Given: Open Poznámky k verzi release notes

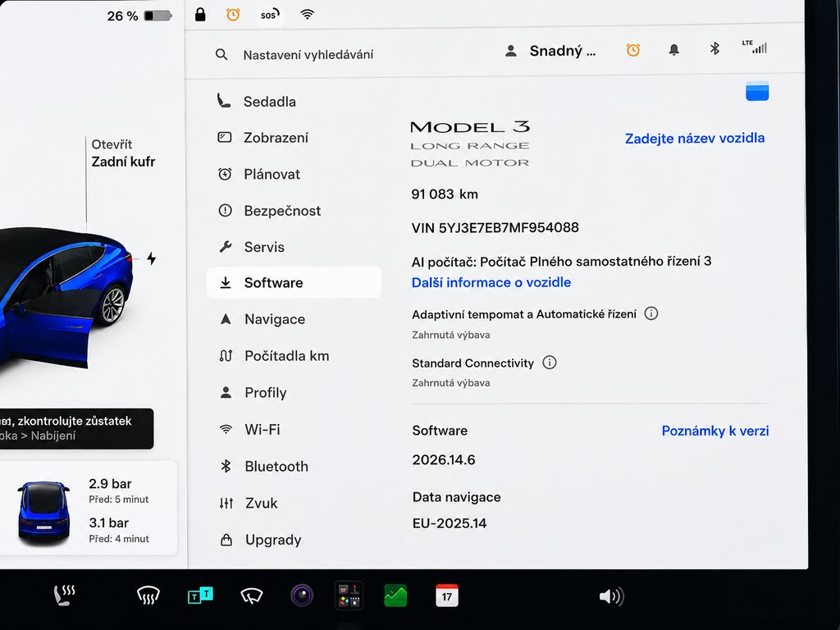Looking at the screenshot, I should coord(715,431).
